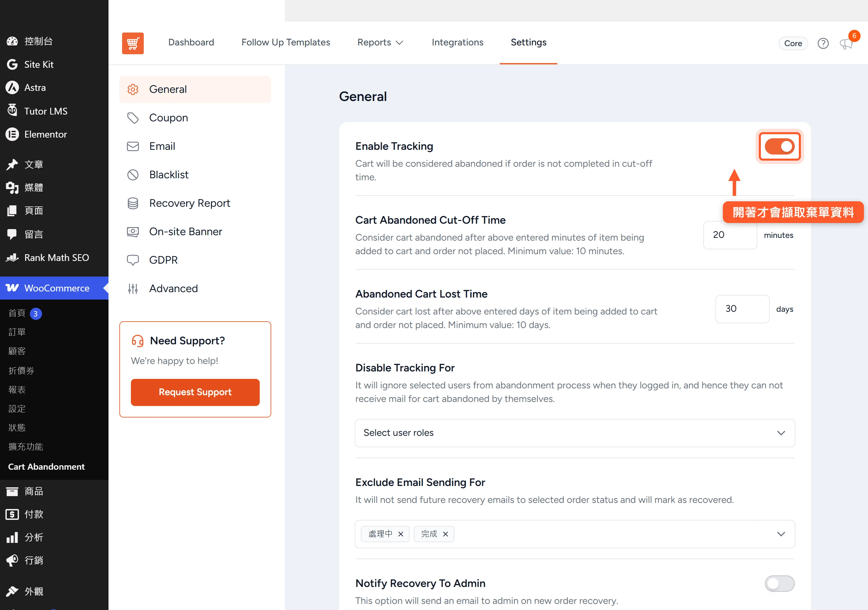Click the Request Support button
The width and height of the screenshot is (868, 610).
[195, 392]
